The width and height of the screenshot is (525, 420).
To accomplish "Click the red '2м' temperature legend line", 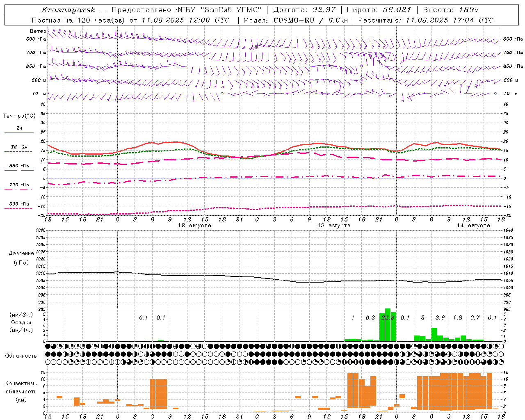I will [x=19, y=132].
